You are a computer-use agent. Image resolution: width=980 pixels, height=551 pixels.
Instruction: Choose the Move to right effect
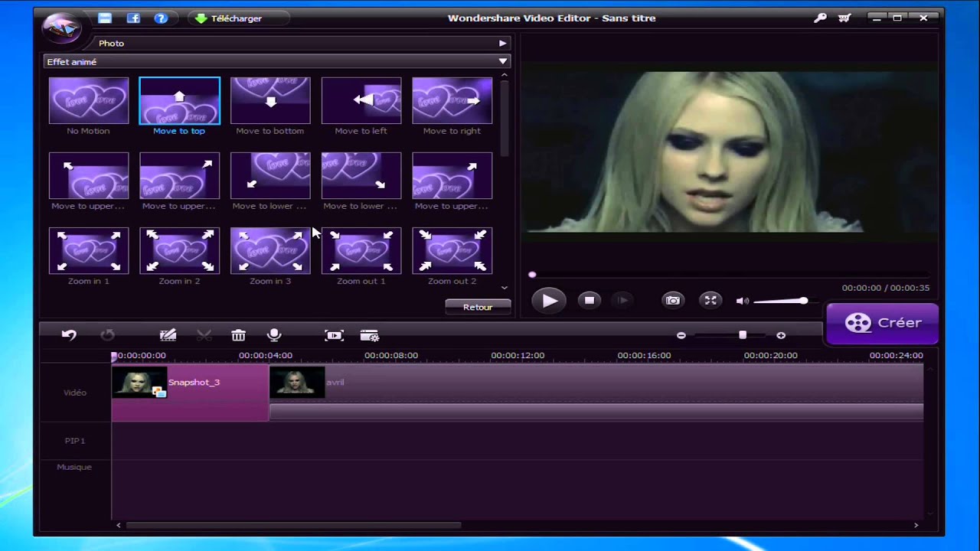(x=452, y=100)
